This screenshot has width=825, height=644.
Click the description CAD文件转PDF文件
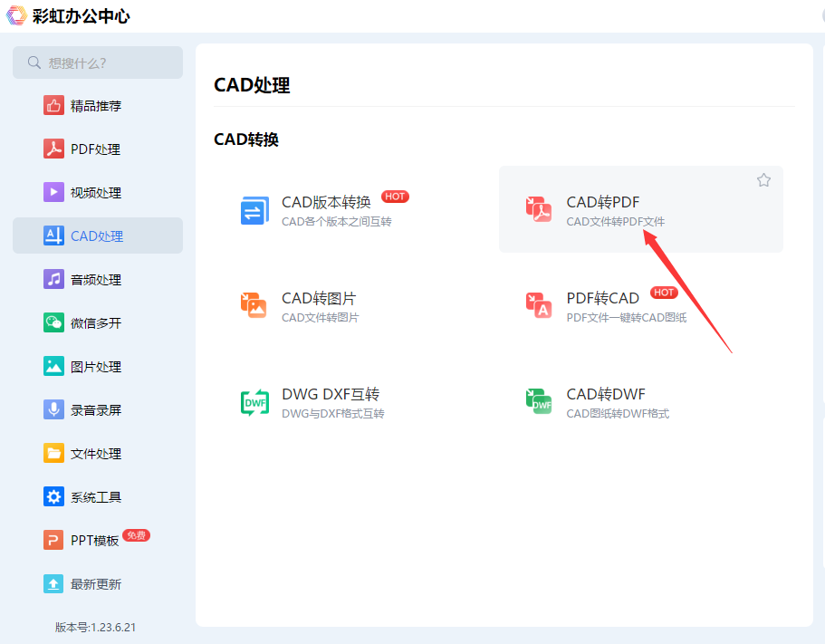click(616, 222)
